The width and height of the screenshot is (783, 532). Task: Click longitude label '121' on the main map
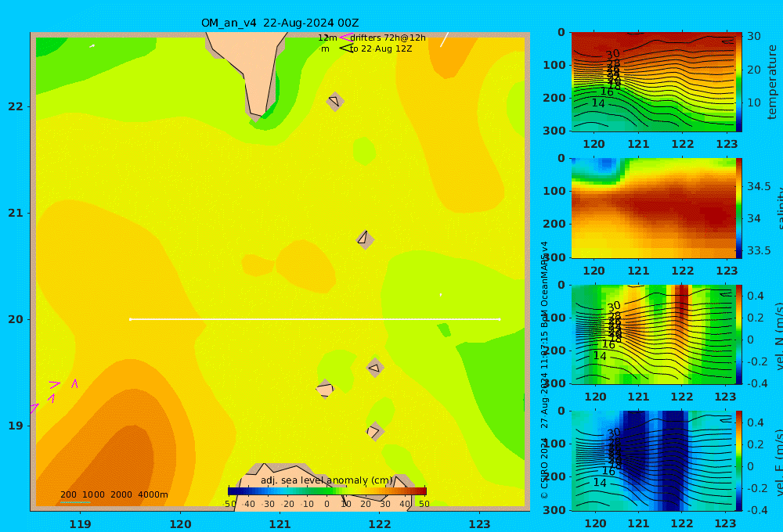point(280,524)
